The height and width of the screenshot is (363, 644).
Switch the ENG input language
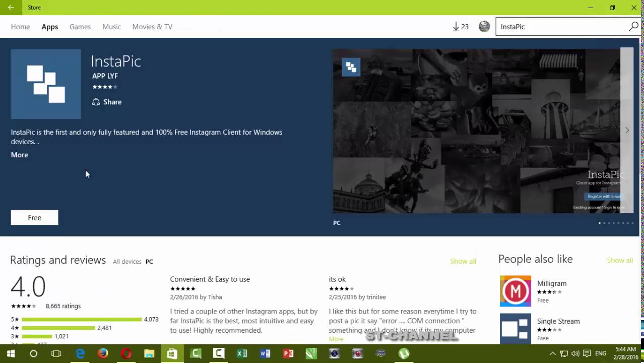coord(601,353)
